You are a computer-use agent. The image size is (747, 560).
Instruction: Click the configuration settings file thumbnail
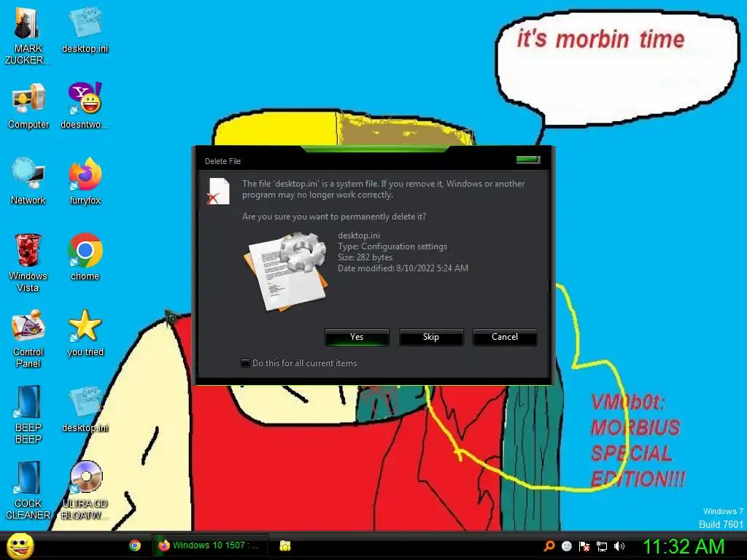pyautogui.click(x=287, y=272)
